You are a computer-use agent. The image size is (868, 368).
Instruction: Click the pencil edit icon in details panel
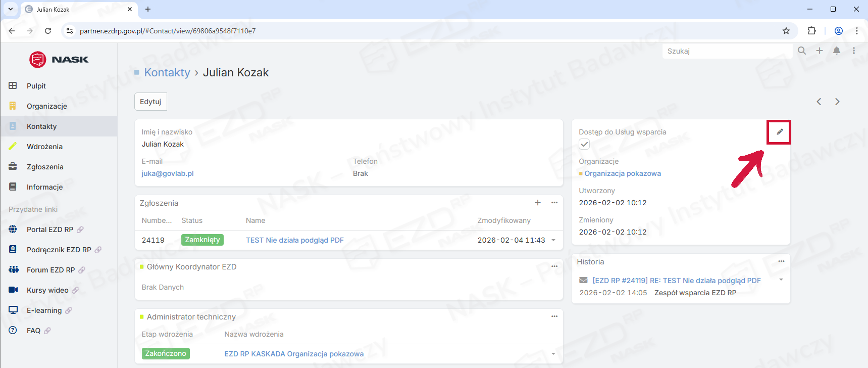pos(779,132)
